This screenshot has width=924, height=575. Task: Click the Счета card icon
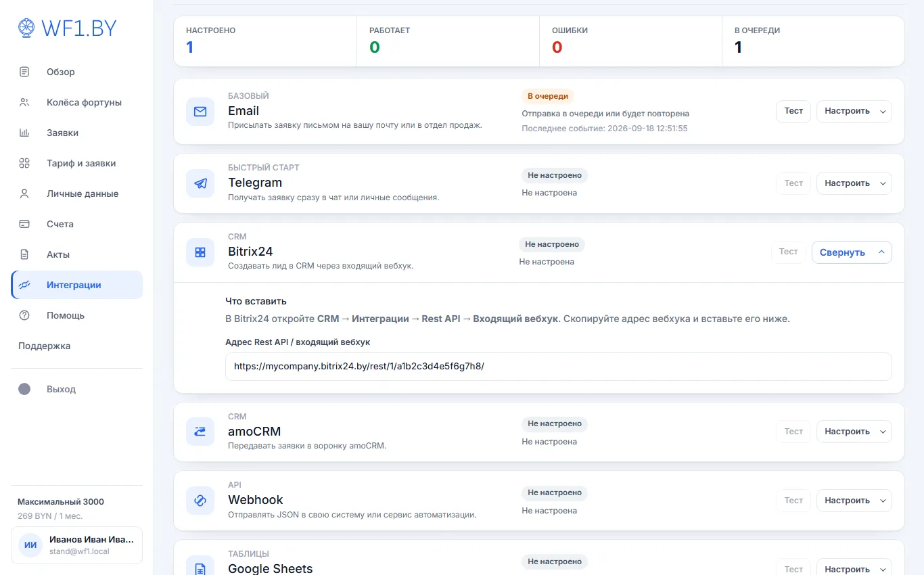point(24,224)
